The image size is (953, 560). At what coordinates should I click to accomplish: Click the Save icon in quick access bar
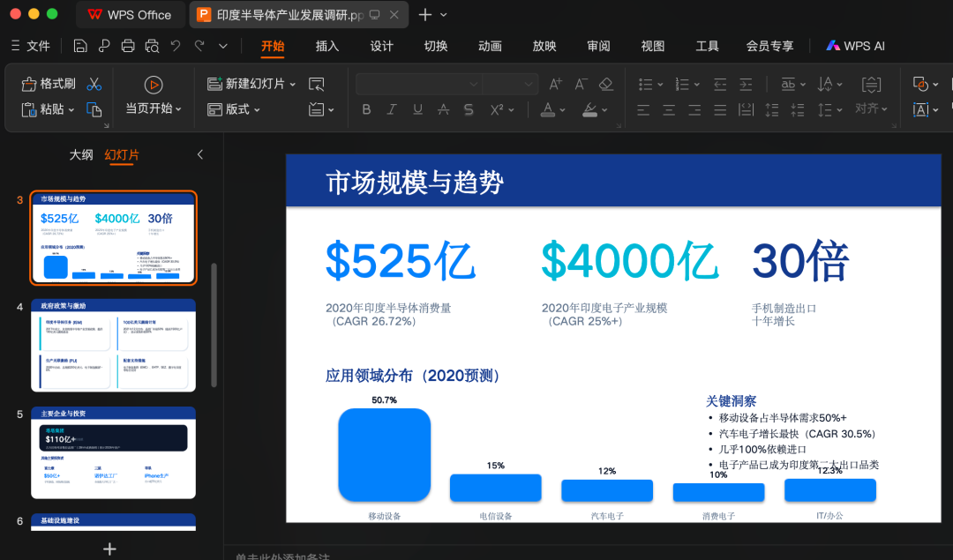[80, 46]
